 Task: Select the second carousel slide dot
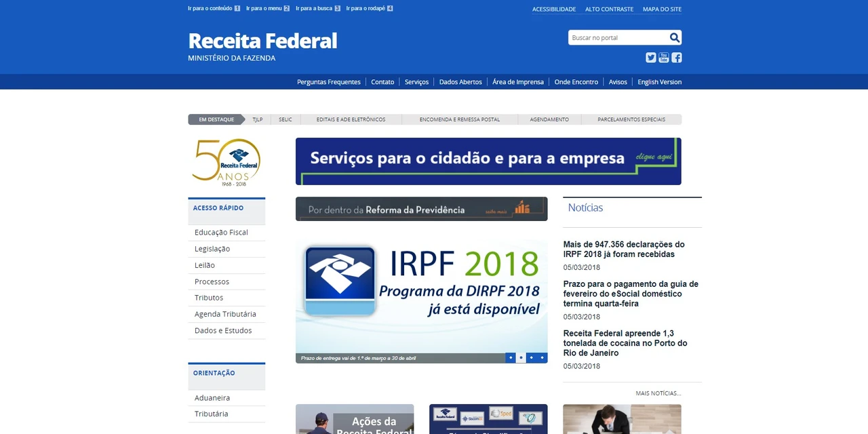(521, 357)
